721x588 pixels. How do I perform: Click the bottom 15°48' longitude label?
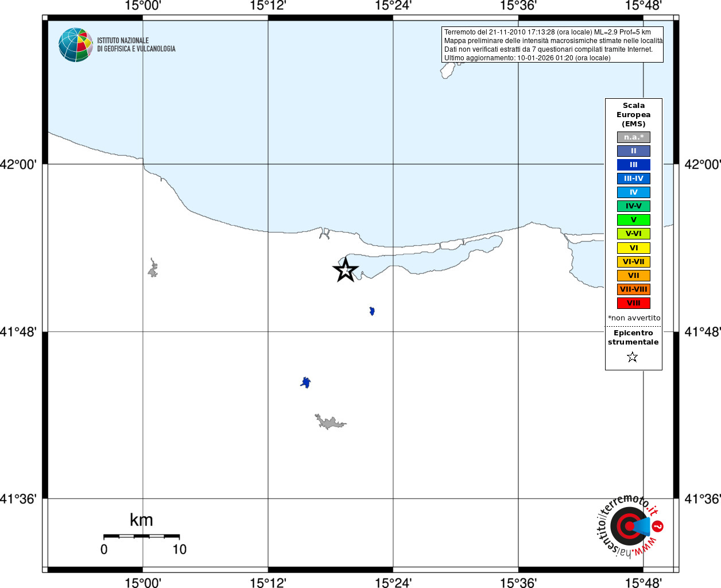tap(644, 583)
